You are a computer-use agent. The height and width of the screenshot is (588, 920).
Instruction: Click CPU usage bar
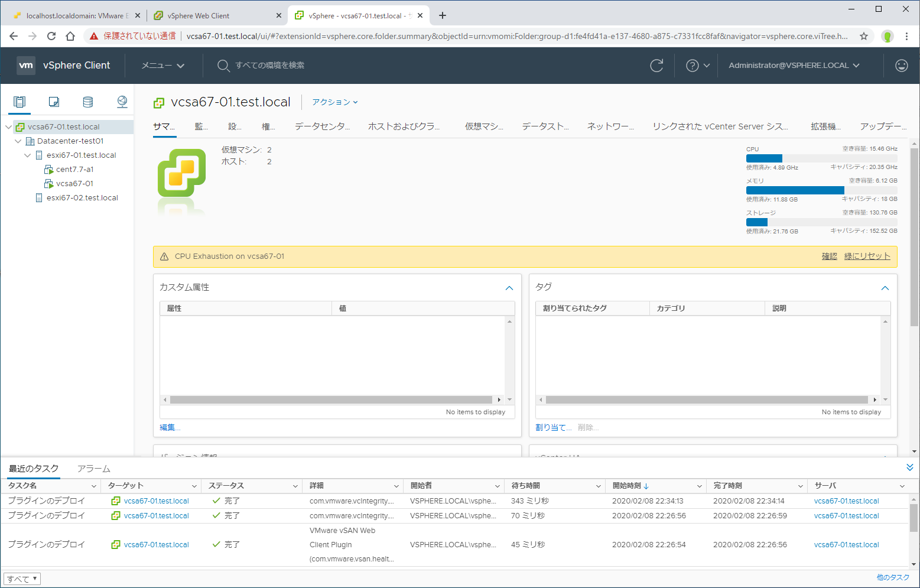(821, 158)
